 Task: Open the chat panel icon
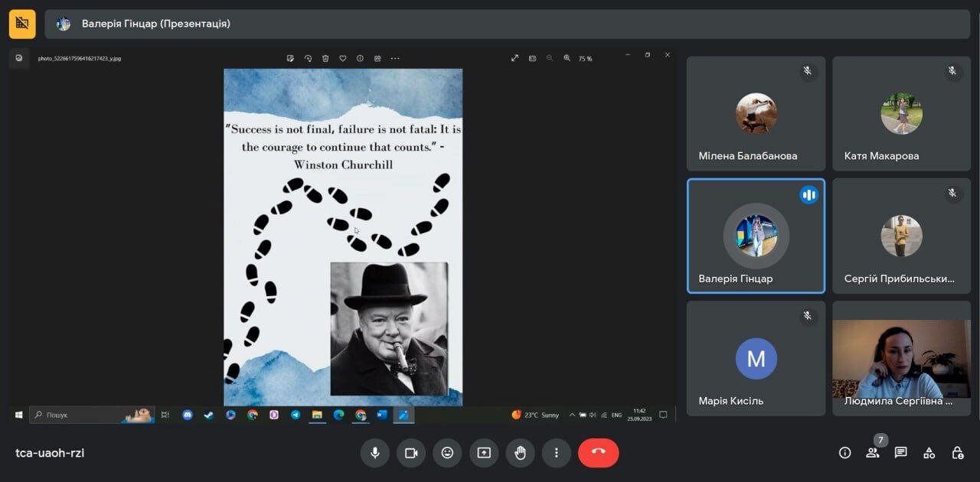tap(901, 453)
